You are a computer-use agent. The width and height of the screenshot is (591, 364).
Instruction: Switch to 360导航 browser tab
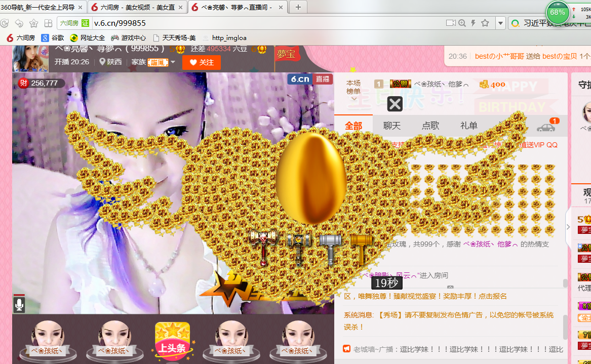tap(37, 7)
